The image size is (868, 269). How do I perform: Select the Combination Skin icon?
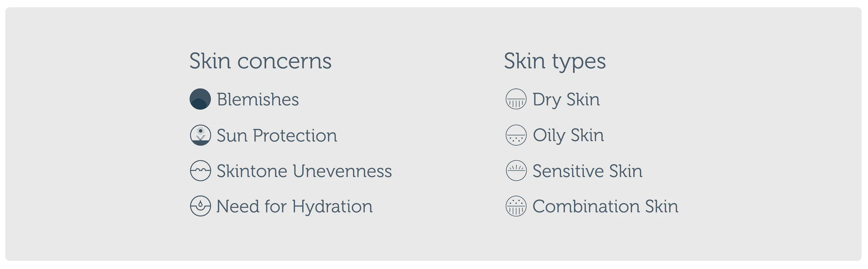[516, 206]
